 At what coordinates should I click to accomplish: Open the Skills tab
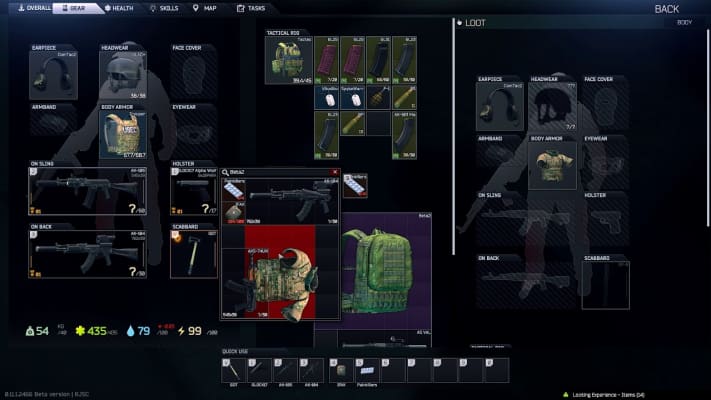tap(165, 8)
